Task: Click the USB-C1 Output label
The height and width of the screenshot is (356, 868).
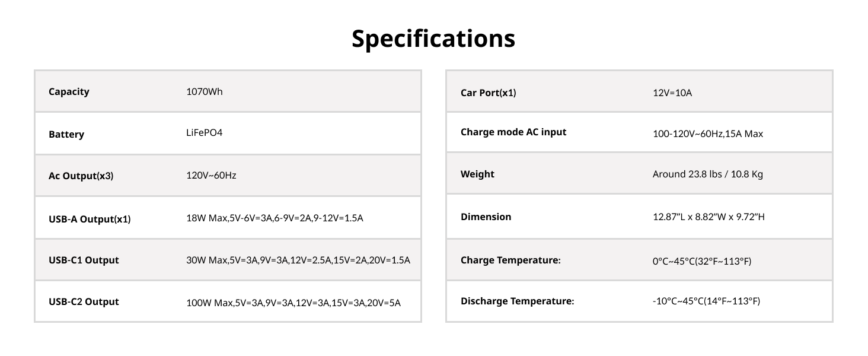Action: coord(84,260)
